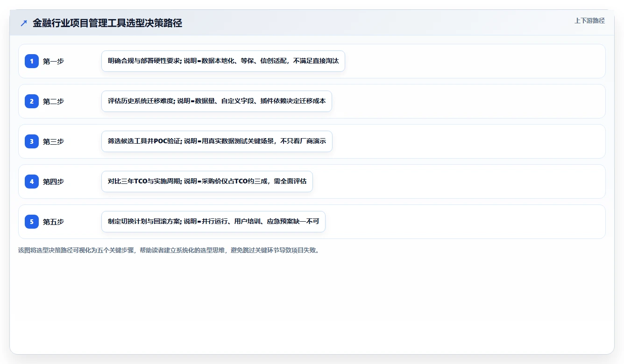
Task: Click the footer caption starting 该图将选型决策路径
Action: point(170,250)
